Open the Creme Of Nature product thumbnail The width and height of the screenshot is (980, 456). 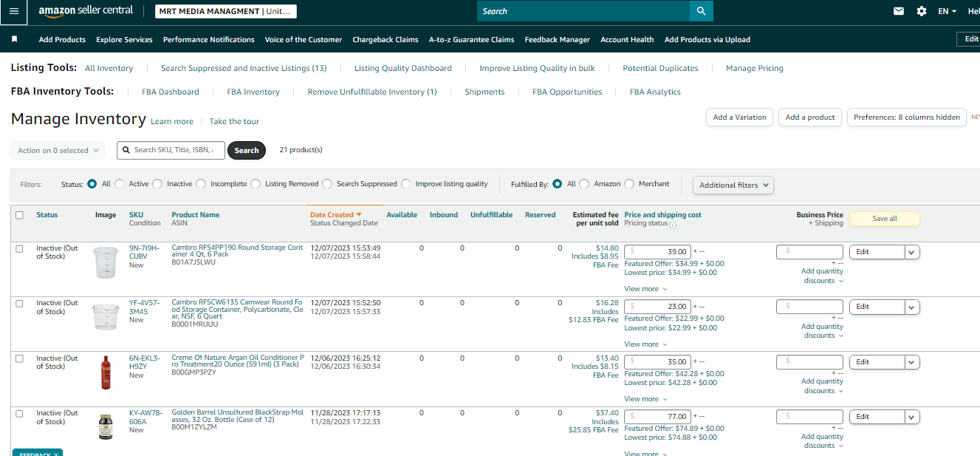coord(106,372)
